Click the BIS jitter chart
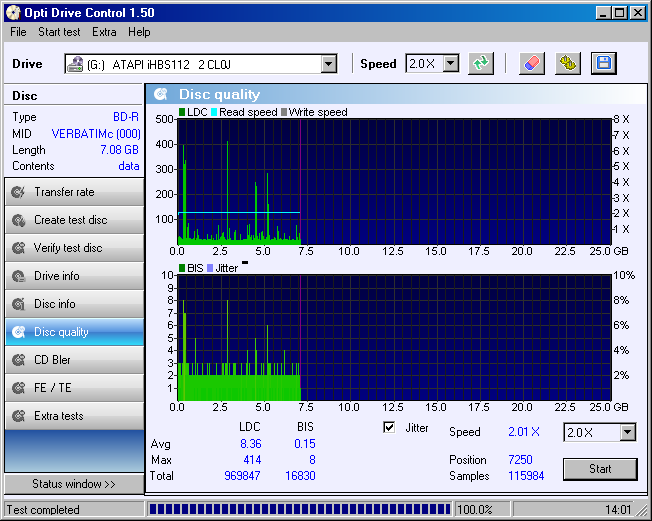Viewport: 652px width, 521px height. (x=394, y=338)
